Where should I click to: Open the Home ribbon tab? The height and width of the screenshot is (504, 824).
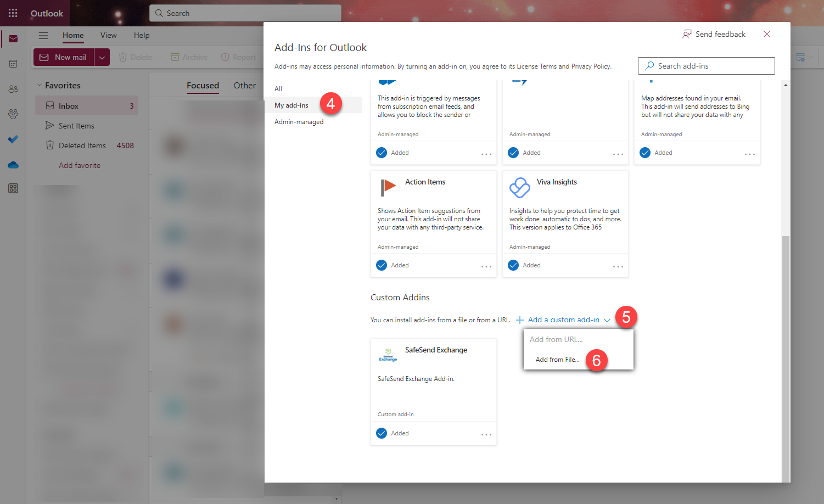point(73,35)
